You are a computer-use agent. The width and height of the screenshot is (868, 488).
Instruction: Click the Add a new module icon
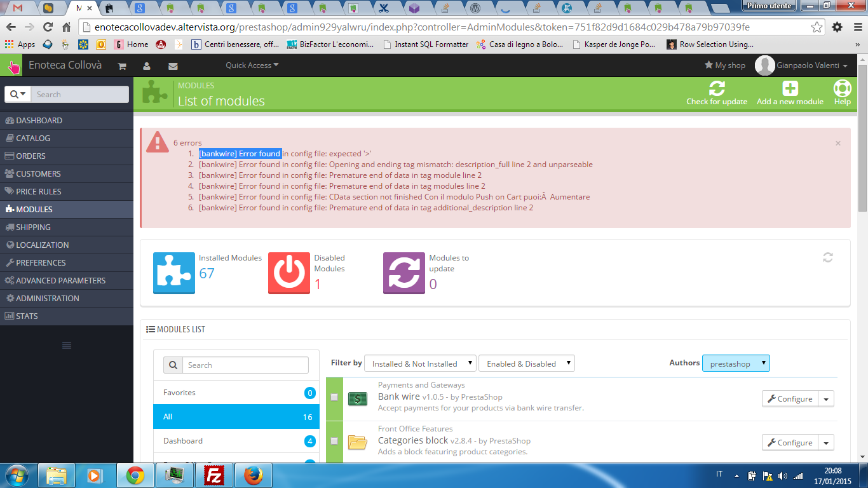tap(790, 89)
